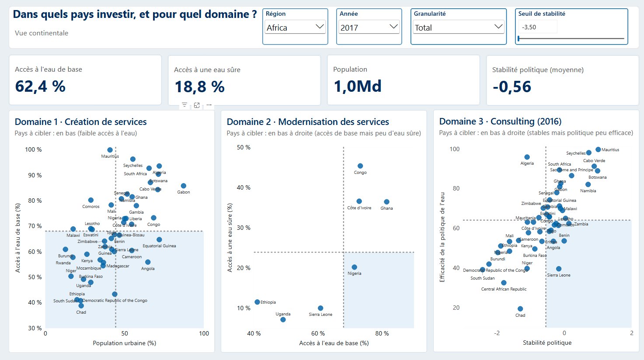Click the 'Efficacité de la politique de l'eau' axis title

tap(442, 237)
